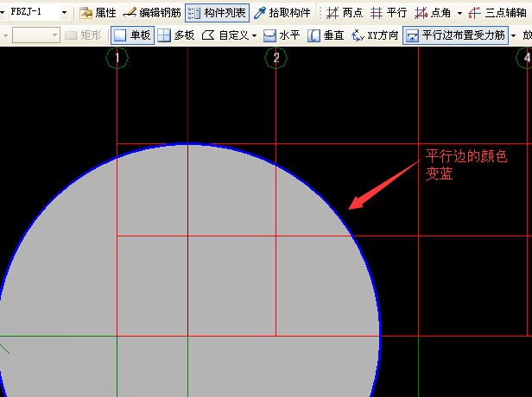
Task: Open the empty combo box beside 矩形
Action: [36, 35]
